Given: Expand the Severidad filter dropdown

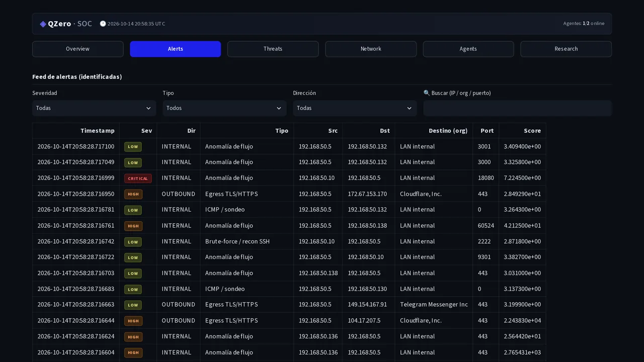Looking at the screenshot, I should pyautogui.click(x=94, y=108).
